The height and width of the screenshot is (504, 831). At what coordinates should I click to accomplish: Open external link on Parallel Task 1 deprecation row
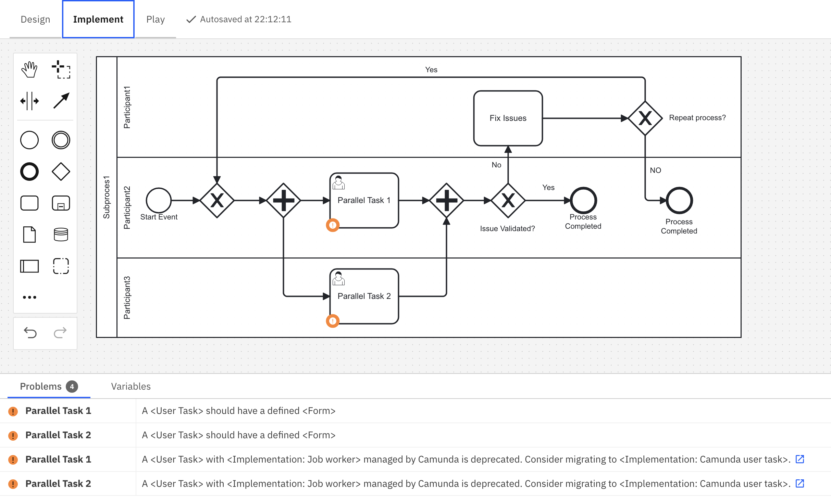click(800, 459)
